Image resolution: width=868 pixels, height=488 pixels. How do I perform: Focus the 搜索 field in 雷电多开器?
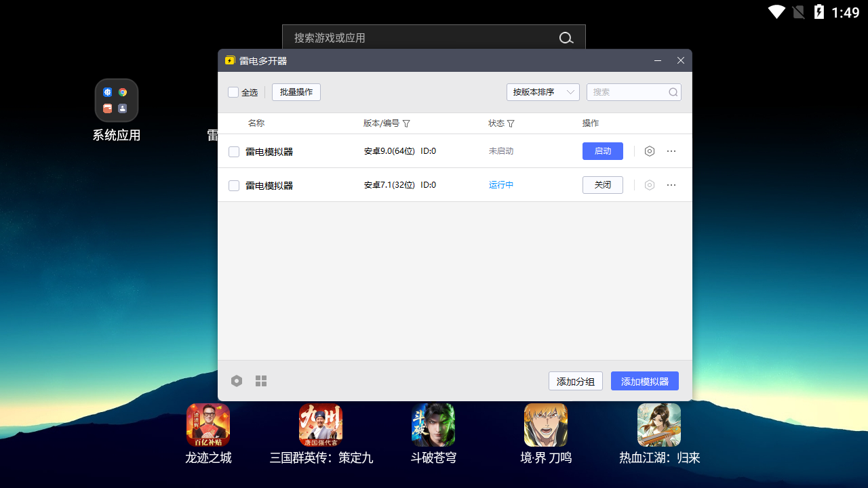(634, 92)
